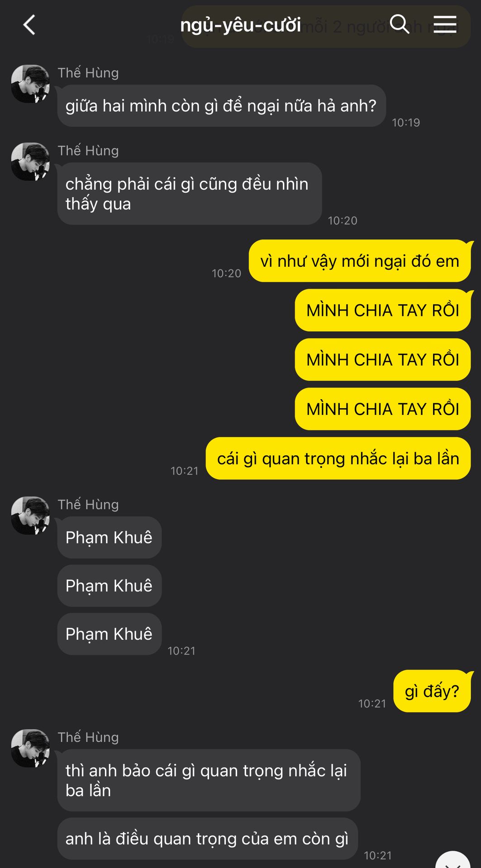Open Thế Hùng's avatar beside first message
This screenshot has width=481, height=868.
(x=30, y=84)
